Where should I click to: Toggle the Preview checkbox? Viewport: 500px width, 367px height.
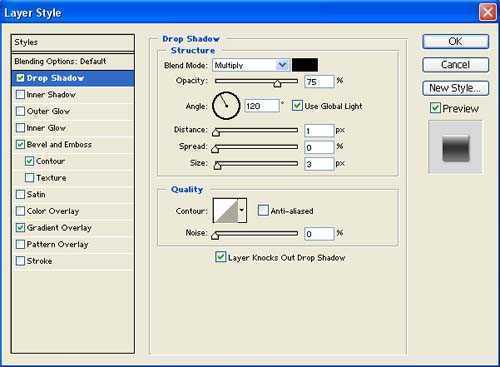(x=435, y=108)
